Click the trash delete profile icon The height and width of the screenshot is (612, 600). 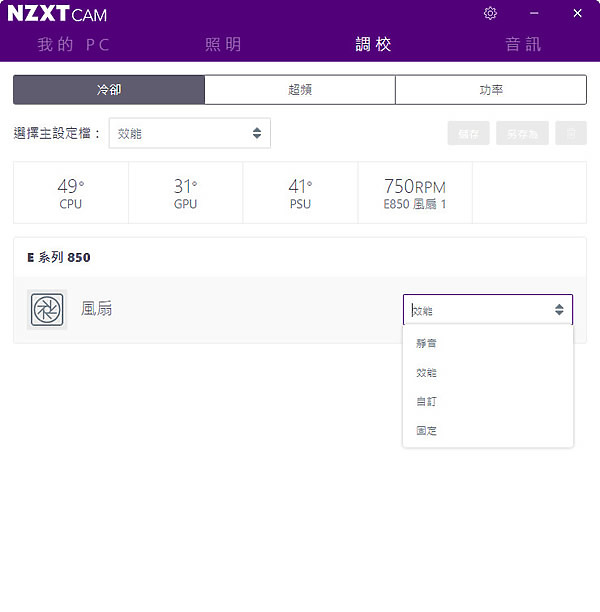tap(571, 133)
